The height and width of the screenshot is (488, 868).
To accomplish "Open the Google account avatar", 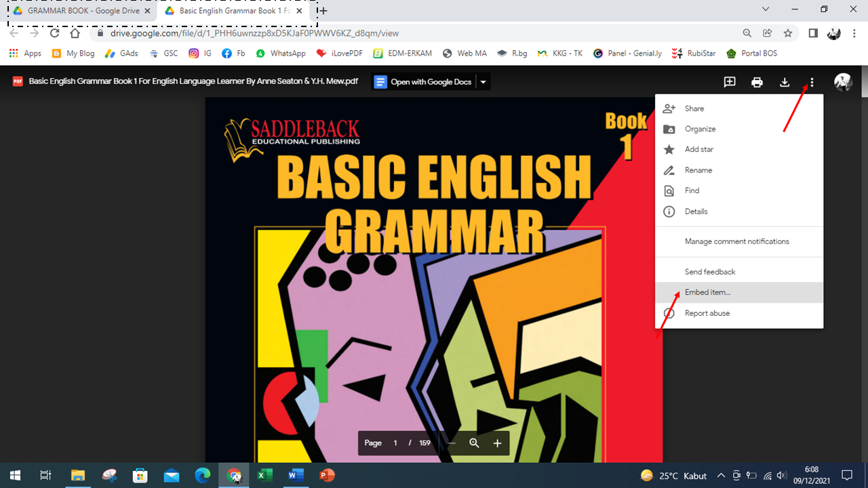I will point(843,82).
